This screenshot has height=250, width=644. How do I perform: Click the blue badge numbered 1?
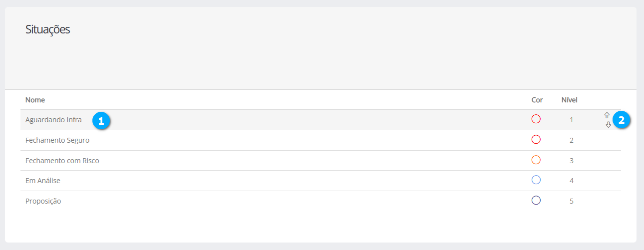[101, 121]
